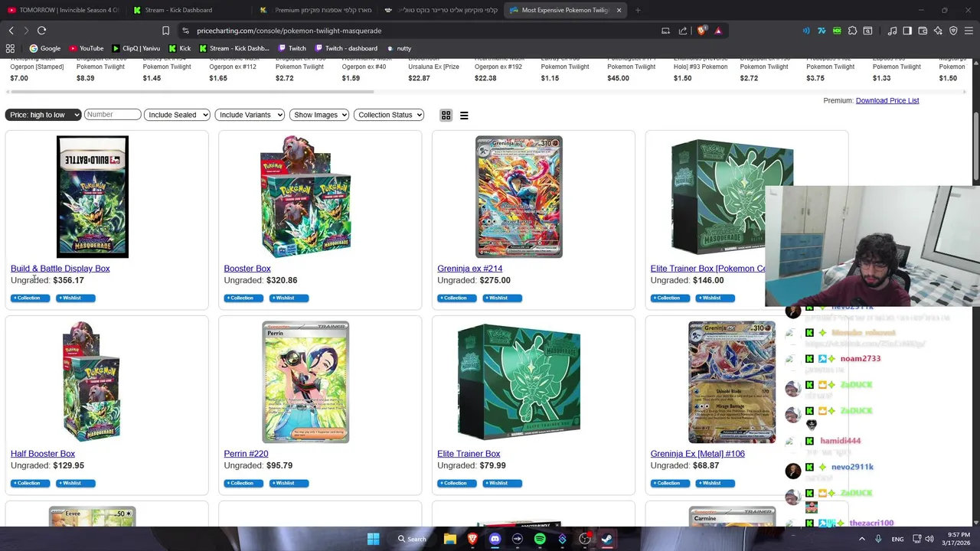Click the Number filter input field
Image resolution: width=980 pixels, height=551 pixels.
coord(113,115)
